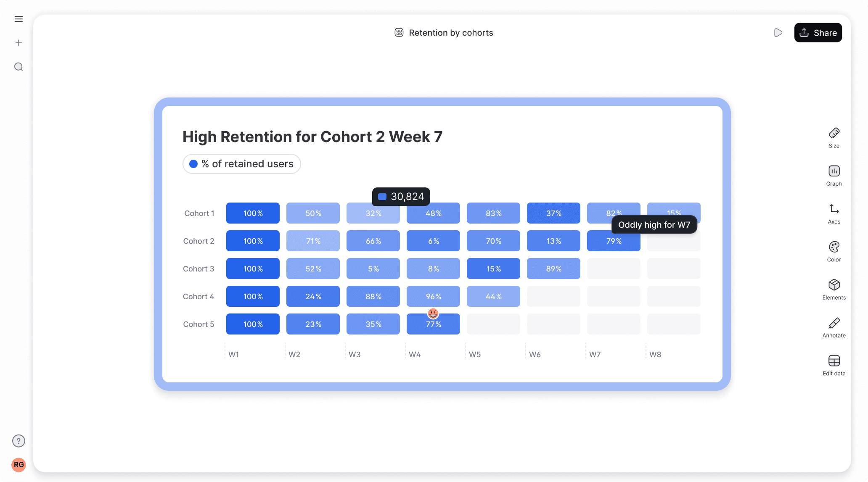
Task: Hide the 'Oddly high for W7' annotation
Action: click(654, 224)
